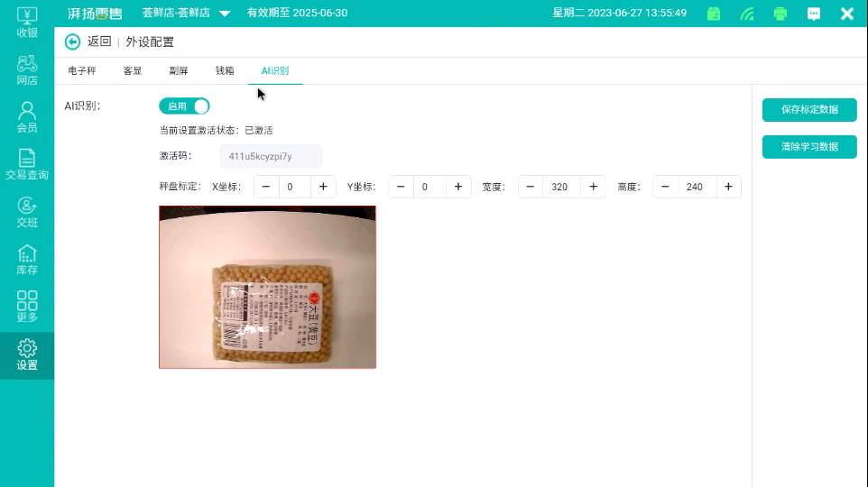This screenshot has width=868, height=487.
Task: Open the 收银 cashier sidebar icon
Action: tap(27, 22)
